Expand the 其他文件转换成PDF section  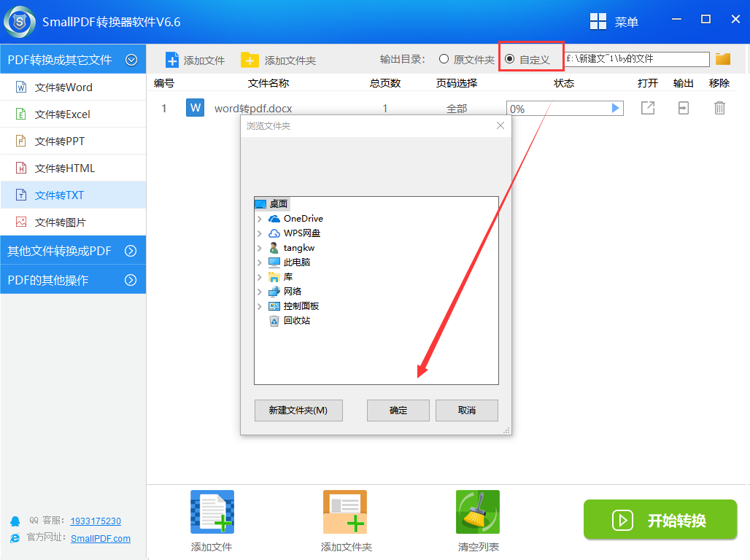tap(131, 251)
